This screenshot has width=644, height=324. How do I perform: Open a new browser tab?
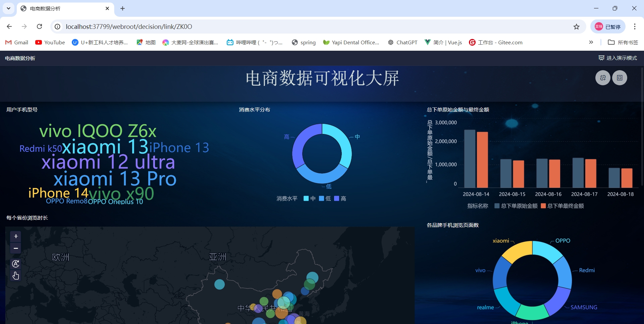click(x=122, y=8)
